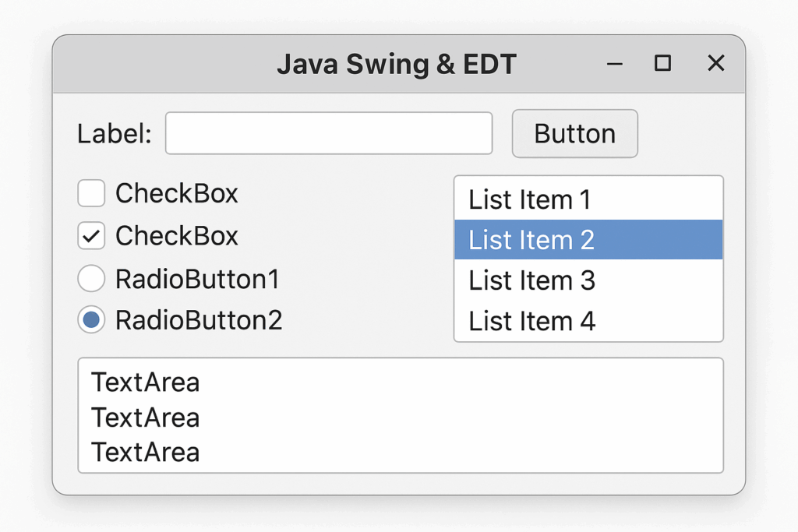
Task: Maximize the Java Swing & EDT window
Action: point(662,64)
